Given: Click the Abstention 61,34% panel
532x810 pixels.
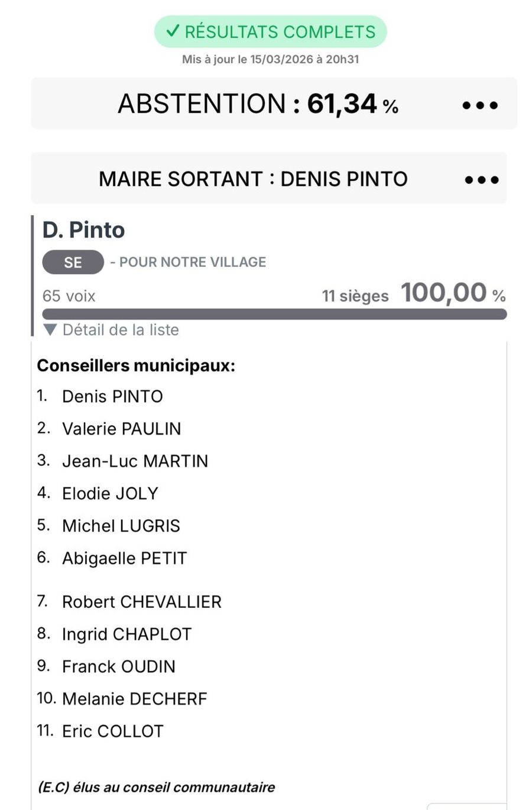Looking at the screenshot, I should 258,104.
